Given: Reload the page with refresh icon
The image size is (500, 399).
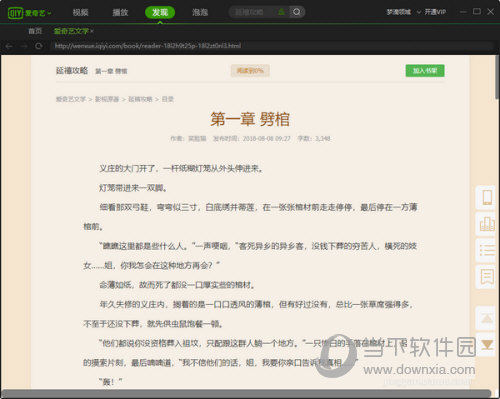Looking at the screenshot, I should 38,46.
